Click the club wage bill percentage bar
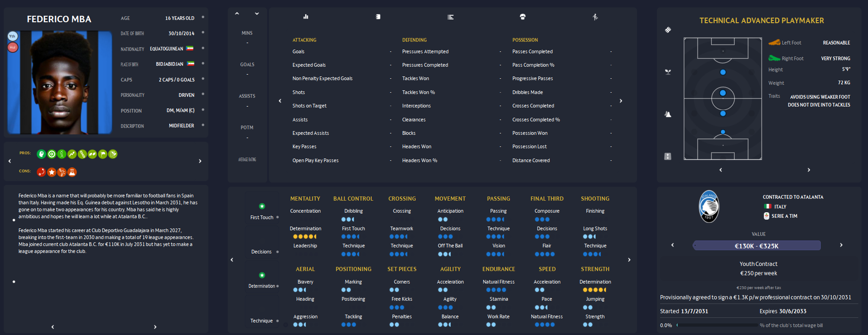 [717, 325]
